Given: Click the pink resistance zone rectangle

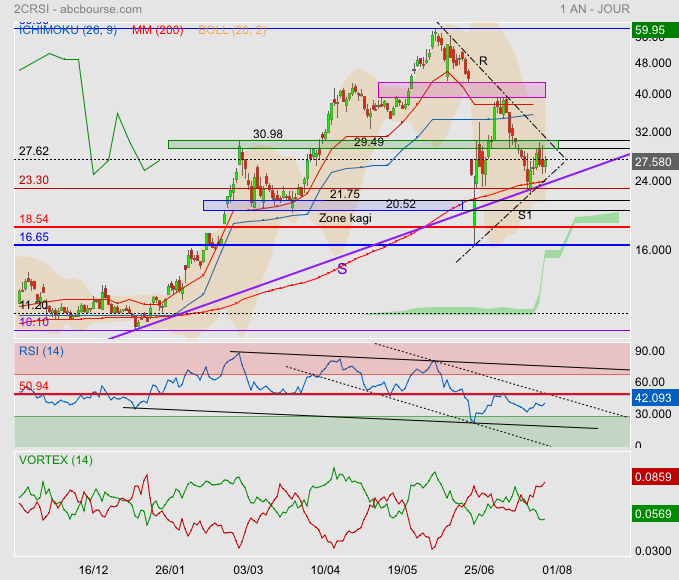Looking at the screenshot, I should (x=462, y=90).
